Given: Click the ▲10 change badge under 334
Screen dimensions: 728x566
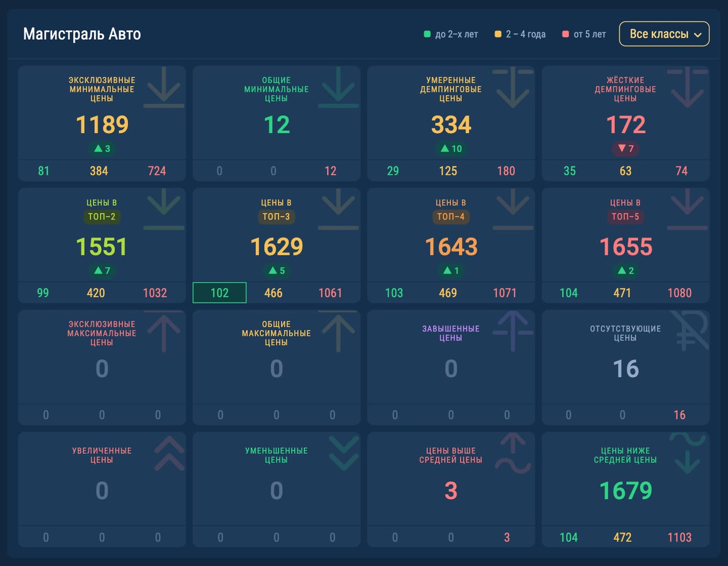Looking at the screenshot, I should [x=451, y=149].
